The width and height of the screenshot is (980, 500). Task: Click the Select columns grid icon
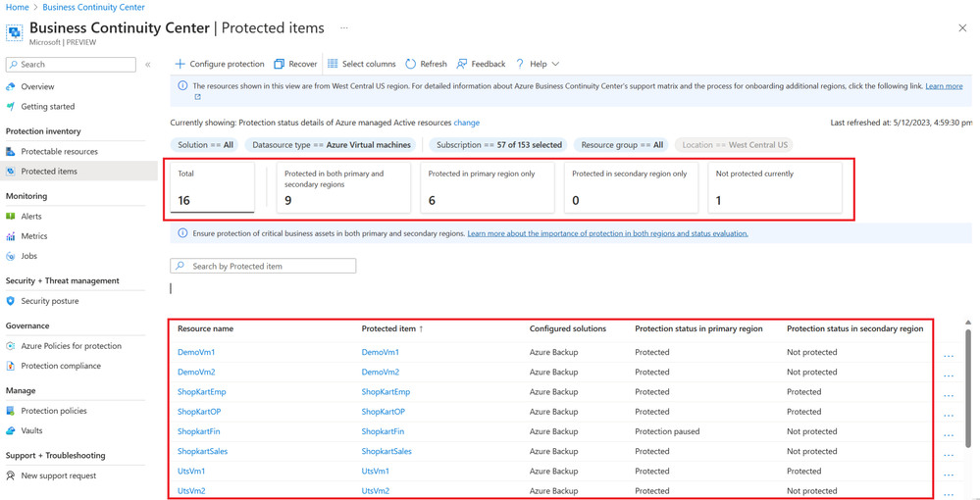click(333, 64)
